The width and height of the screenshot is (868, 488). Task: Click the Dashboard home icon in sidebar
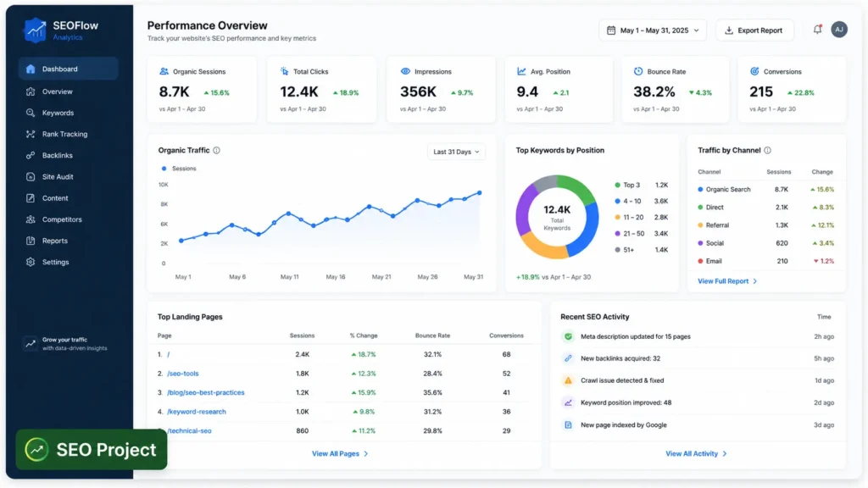coord(31,69)
